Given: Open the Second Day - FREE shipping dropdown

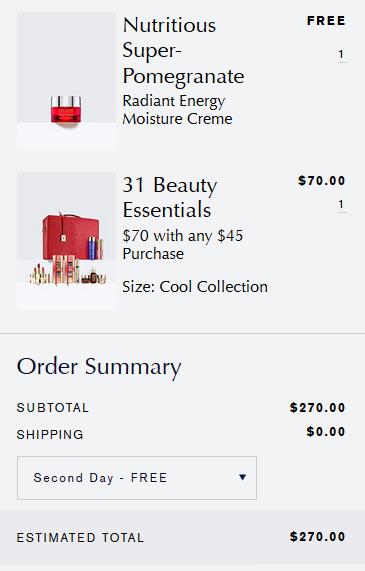Looking at the screenshot, I should point(137,478).
